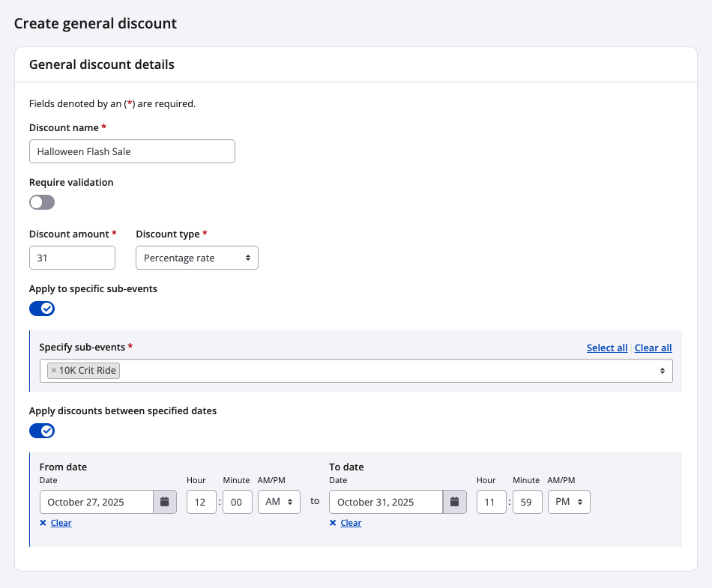Click the From date Hour field
This screenshot has height=588, width=712.
pyautogui.click(x=201, y=502)
